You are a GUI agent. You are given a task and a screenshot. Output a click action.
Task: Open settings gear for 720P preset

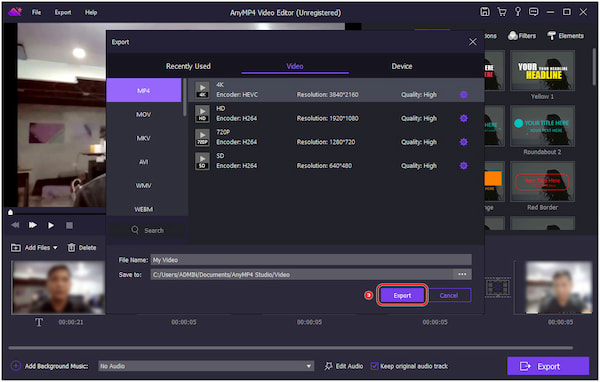(x=463, y=142)
